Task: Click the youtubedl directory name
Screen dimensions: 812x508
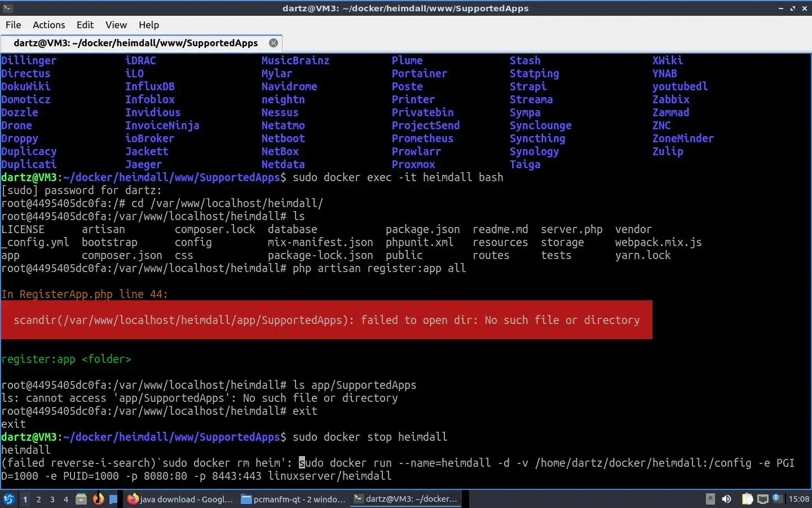Action: coord(680,86)
